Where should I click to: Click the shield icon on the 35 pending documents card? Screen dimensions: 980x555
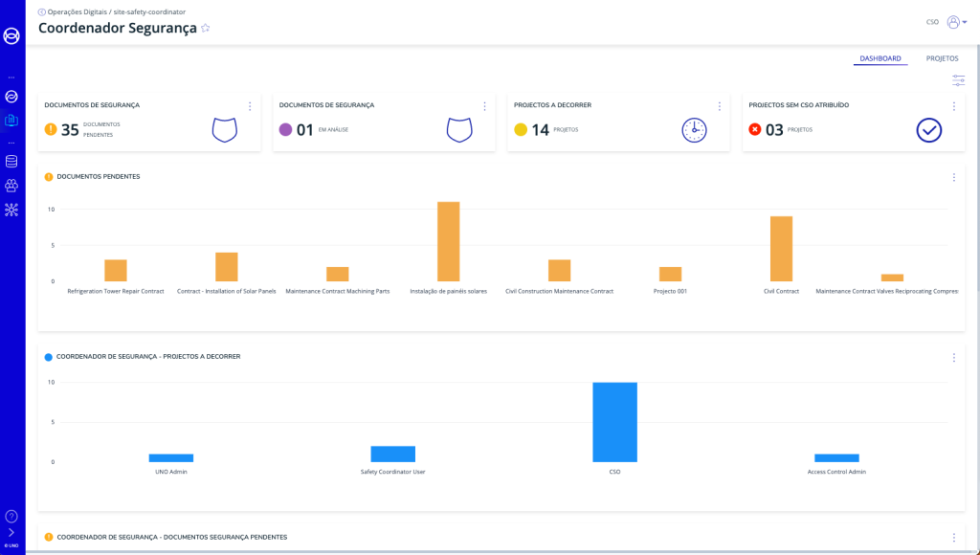tap(224, 130)
